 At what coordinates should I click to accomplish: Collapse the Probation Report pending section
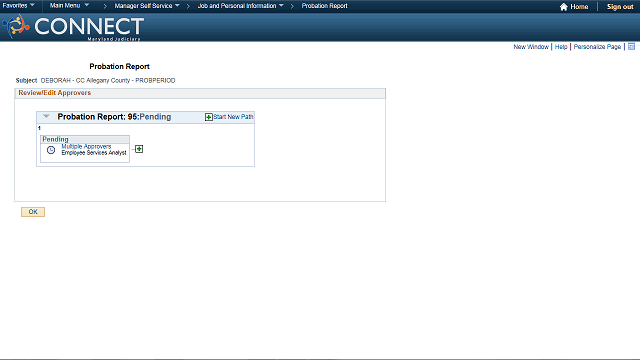[x=46, y=117]
